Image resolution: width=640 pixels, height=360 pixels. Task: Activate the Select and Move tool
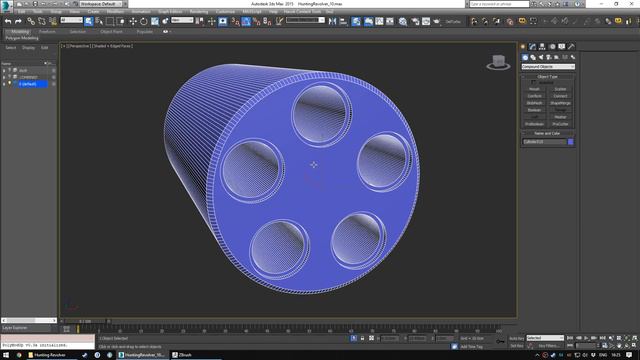(x=133, y=21)
